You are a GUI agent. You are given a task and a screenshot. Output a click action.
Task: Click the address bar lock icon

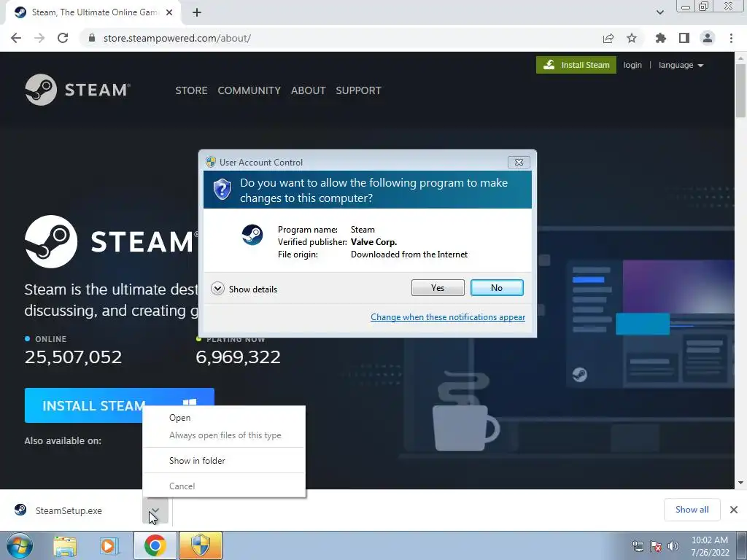(91, 38)
